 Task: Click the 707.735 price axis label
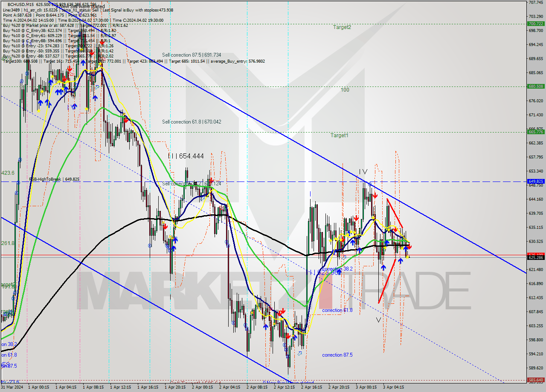click(x=536, y=2)
